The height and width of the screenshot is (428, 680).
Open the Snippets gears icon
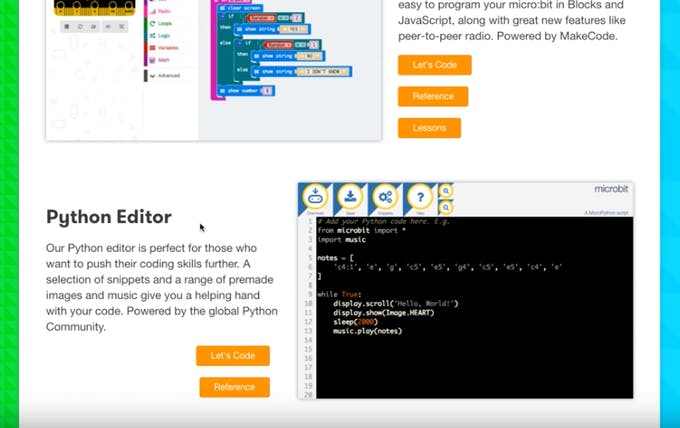tap(385, 197)
